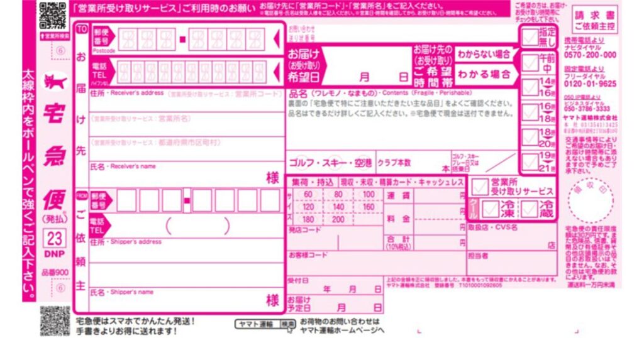Click the お客様コード field
644x338 pixels.
tap(376, 263)
